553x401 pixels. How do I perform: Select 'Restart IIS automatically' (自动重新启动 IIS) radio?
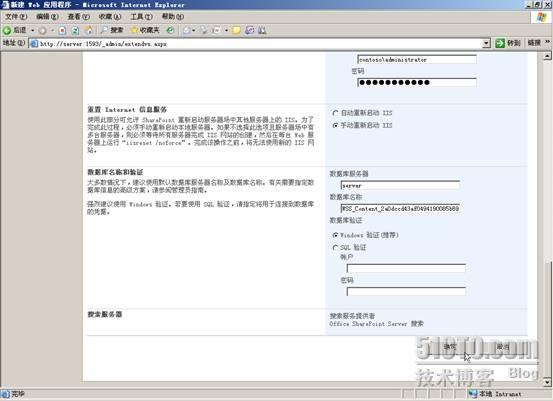point(335,113)
